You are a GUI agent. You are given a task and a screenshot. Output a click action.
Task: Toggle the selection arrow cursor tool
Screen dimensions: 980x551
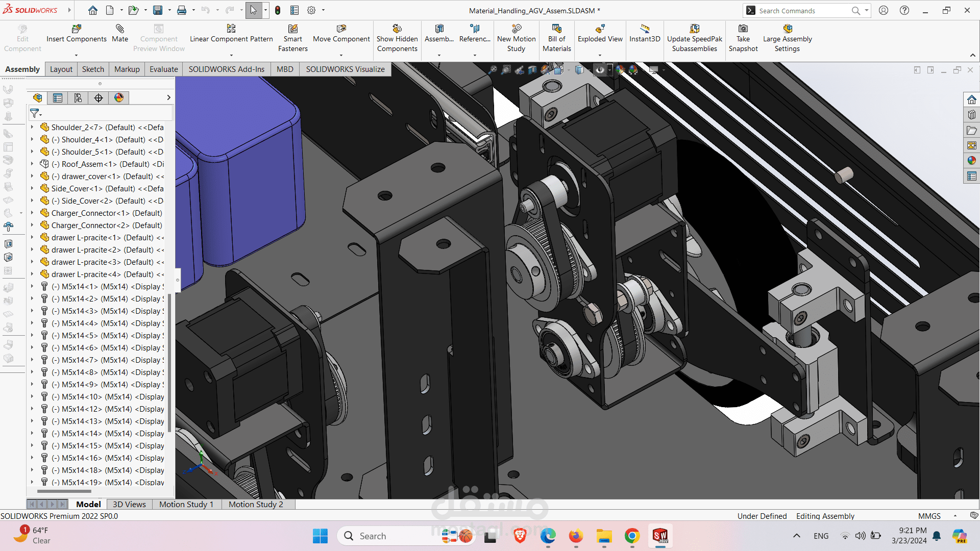253,10
